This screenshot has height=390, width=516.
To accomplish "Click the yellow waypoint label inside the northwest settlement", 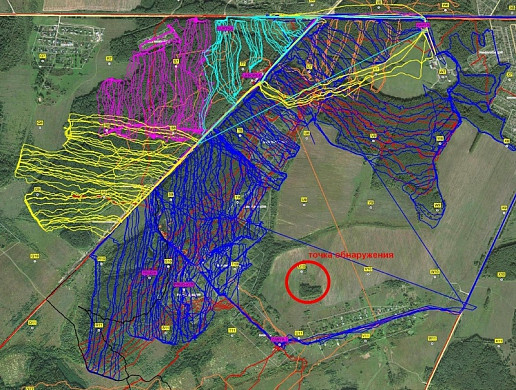I will [x=42, y=56].
